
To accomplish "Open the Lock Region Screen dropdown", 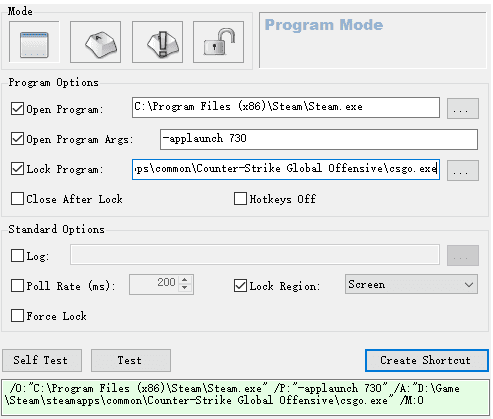I will pyautogui.click(x=411, y=284).
